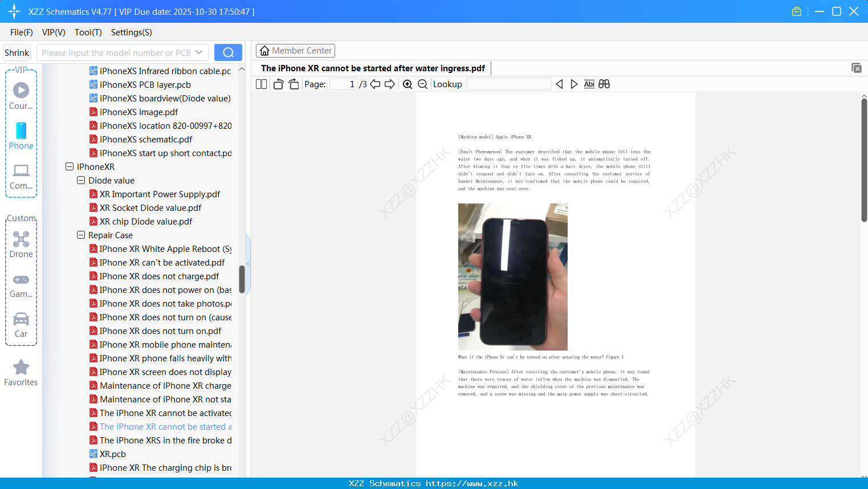Click the phone photo in PDF page

pos(513,277)
